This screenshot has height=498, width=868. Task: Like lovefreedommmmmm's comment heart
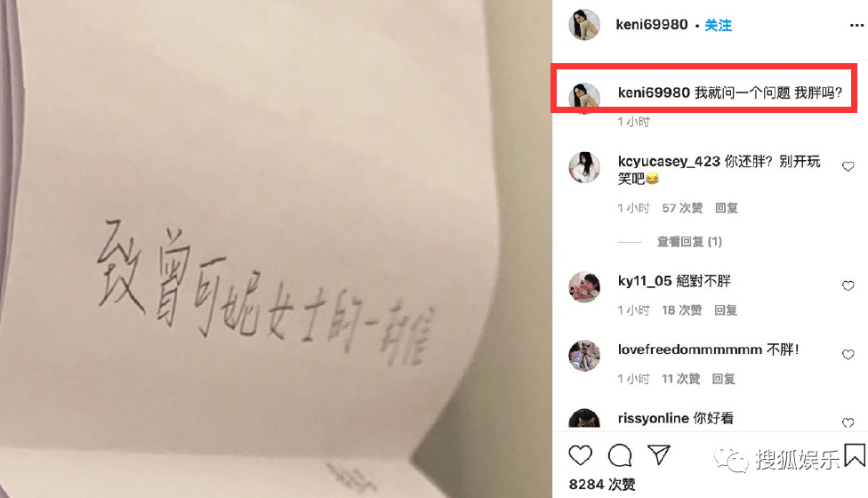tap(848, 355)
